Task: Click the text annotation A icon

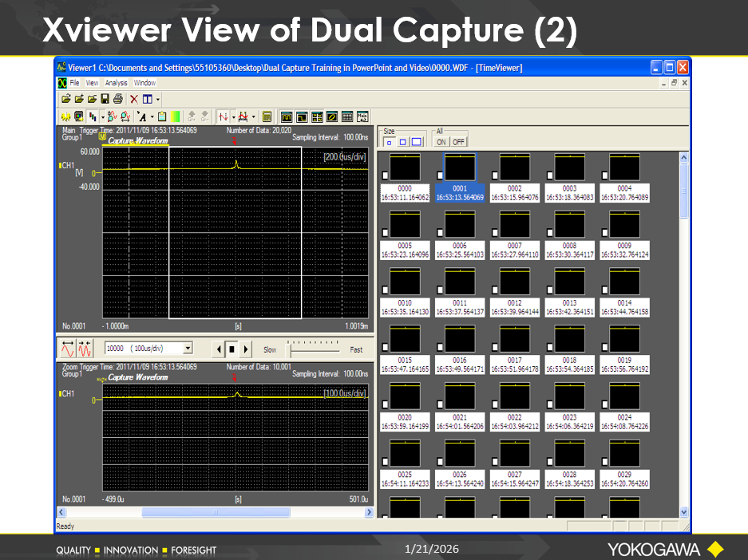Action: pos(141,116)
